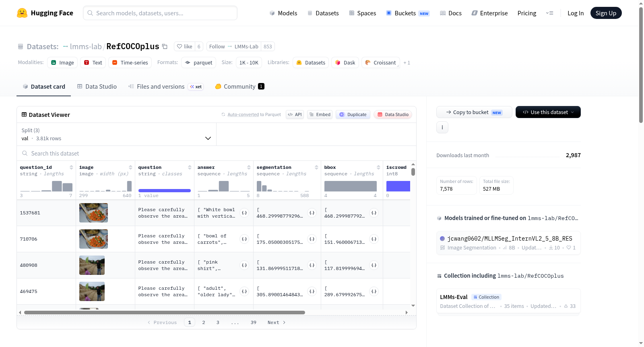The height and width of the screenshot is (347, 644).
Task: Open the three-dot more options button
Action: (442, 127)
